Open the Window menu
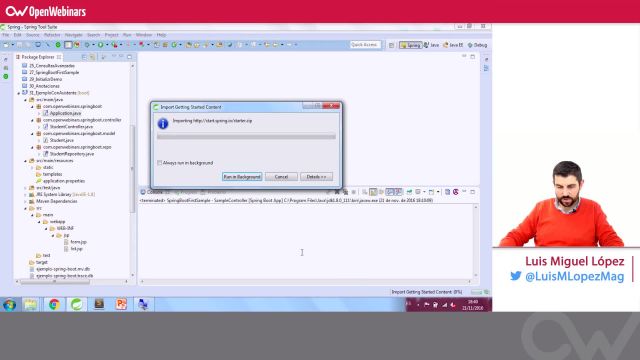The height and width of the screenshot is (360, 640). point(144,35)
